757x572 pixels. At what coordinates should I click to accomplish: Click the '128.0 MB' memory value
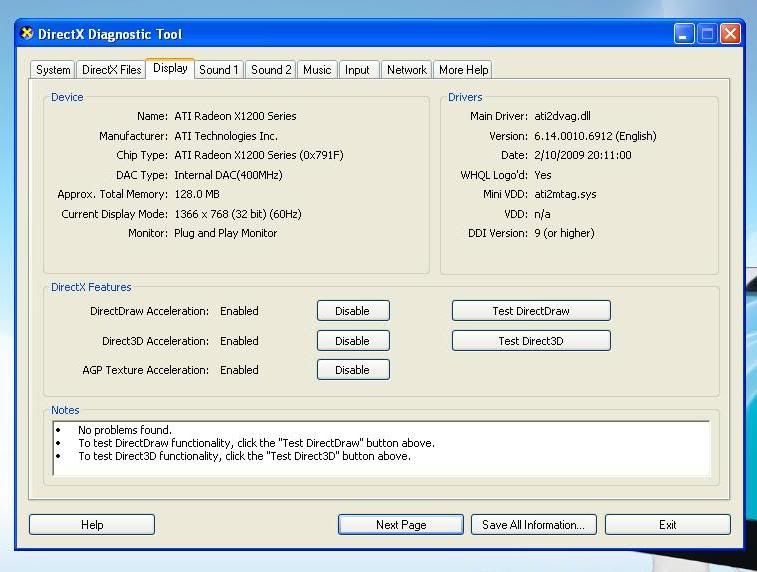pos(197,195)
